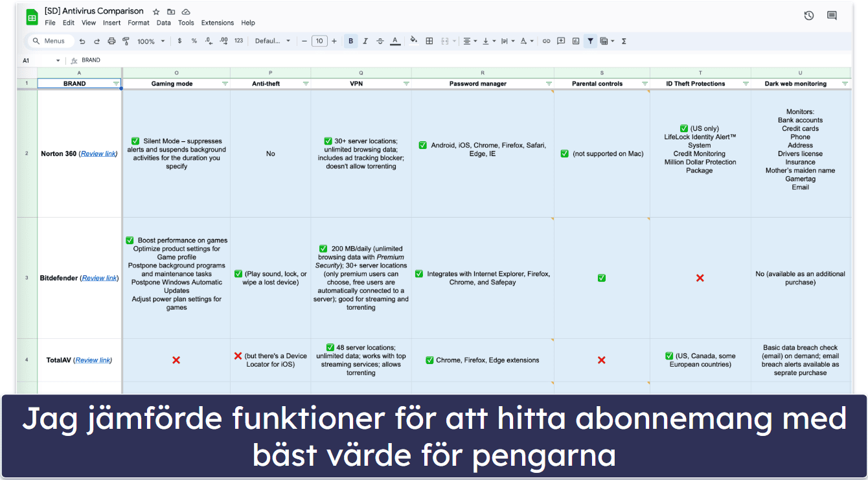
Task: Open the Parental controls column filter
Action: click(x=645, y=84)
